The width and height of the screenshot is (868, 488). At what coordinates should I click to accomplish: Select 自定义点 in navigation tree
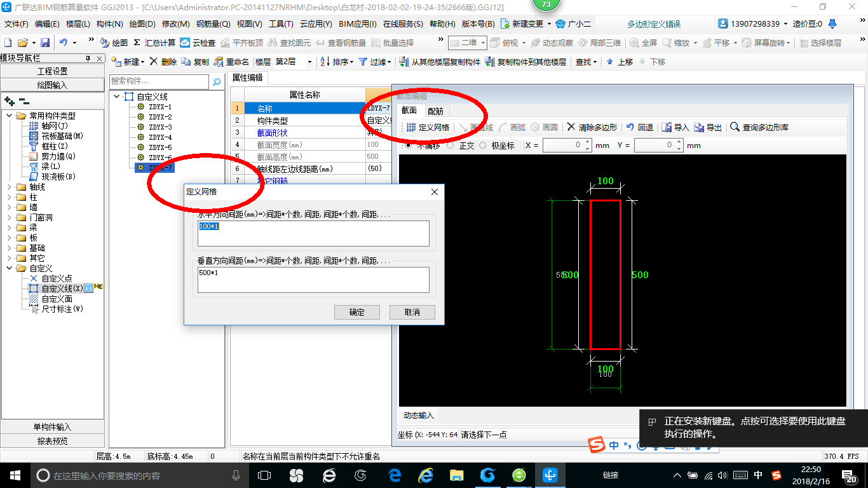[x=57, y=278]
